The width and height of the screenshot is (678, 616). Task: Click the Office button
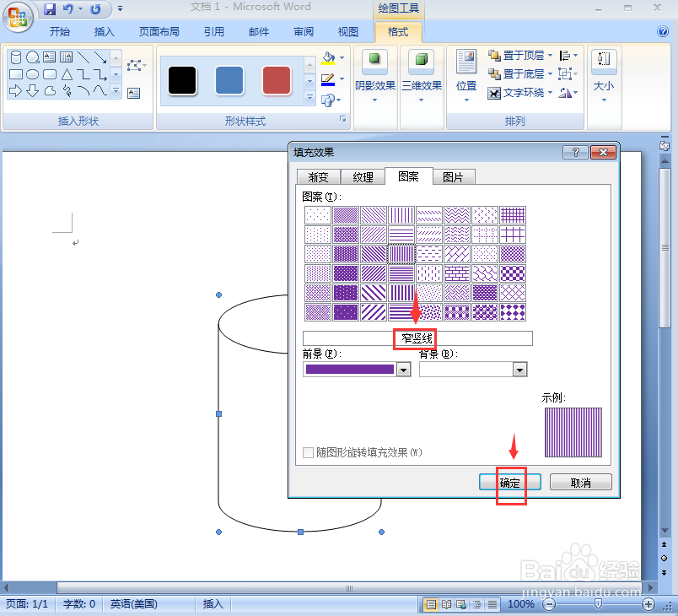coord(18,18)
